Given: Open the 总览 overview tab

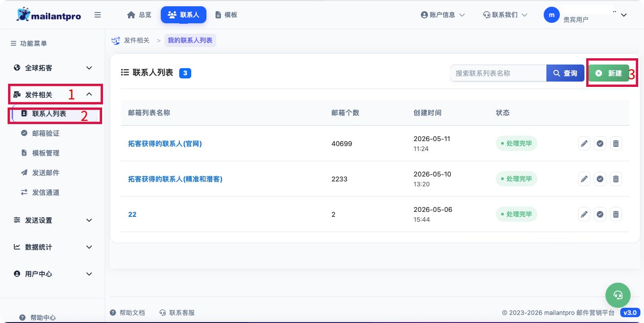Looking at the screenshot, I should (139, 15).
